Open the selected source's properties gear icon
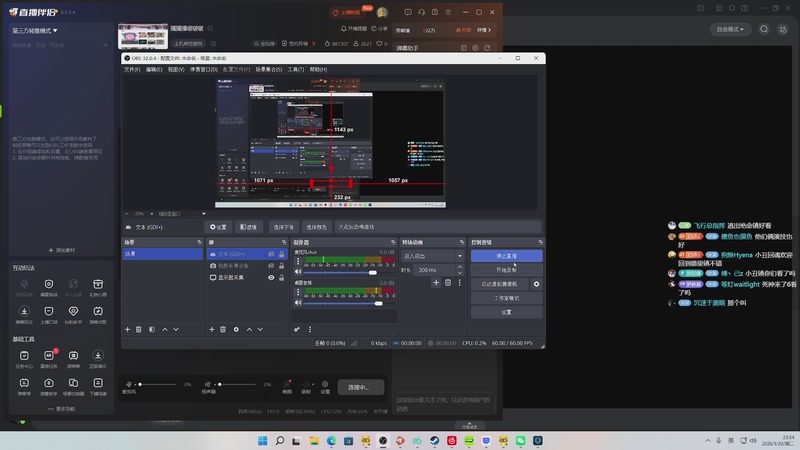The height and width of the screenshot is (450, 800). pos(236,330)
